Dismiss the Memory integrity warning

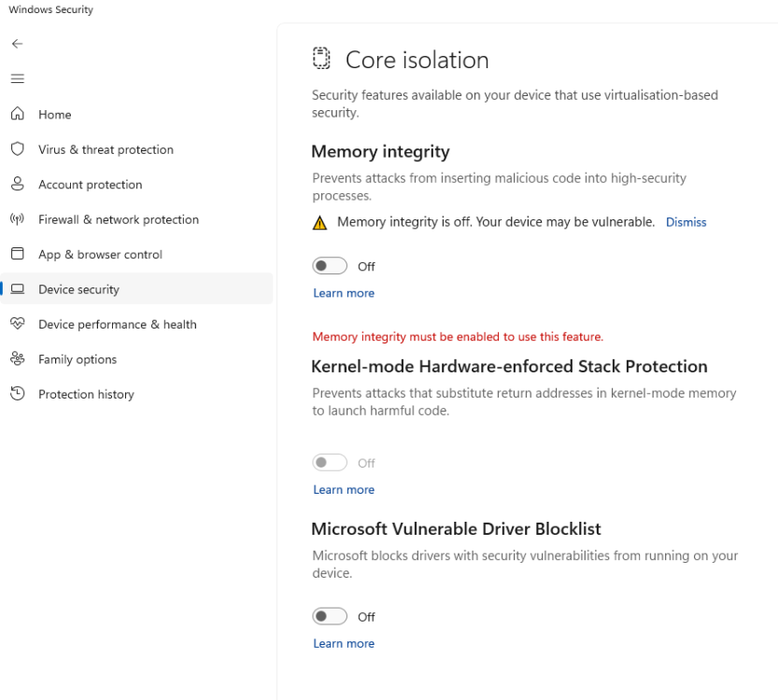[686, 222]
